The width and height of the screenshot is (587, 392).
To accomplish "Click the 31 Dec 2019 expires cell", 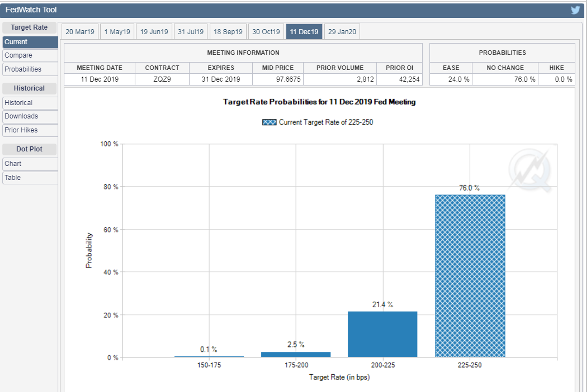I will [x=221, y=80].
